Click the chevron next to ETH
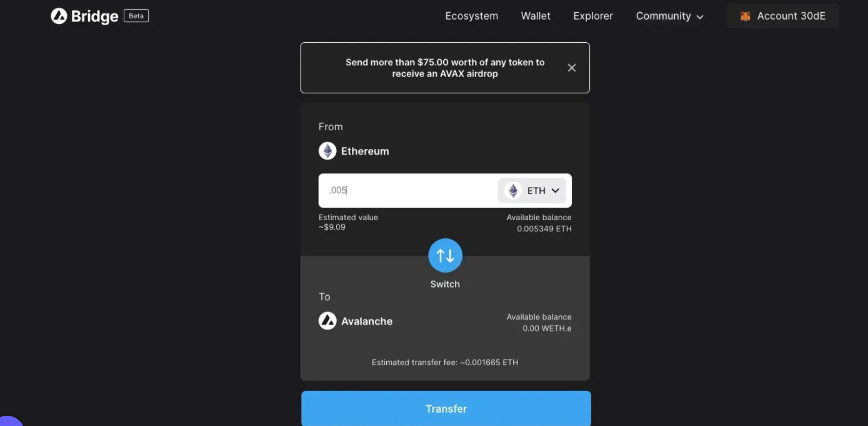The image size is (868, 426). click(555, 191)
